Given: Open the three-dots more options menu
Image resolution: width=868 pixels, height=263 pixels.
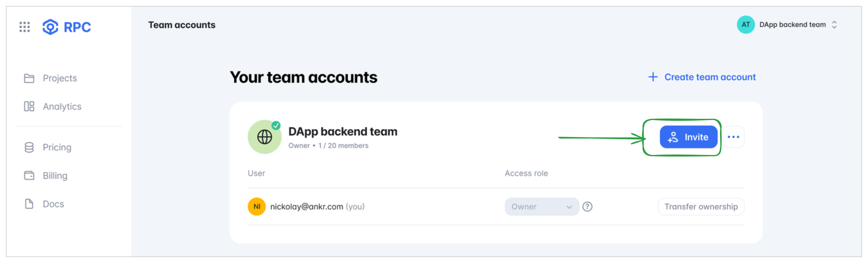Looking at the screenshot, I should (733, 137).
